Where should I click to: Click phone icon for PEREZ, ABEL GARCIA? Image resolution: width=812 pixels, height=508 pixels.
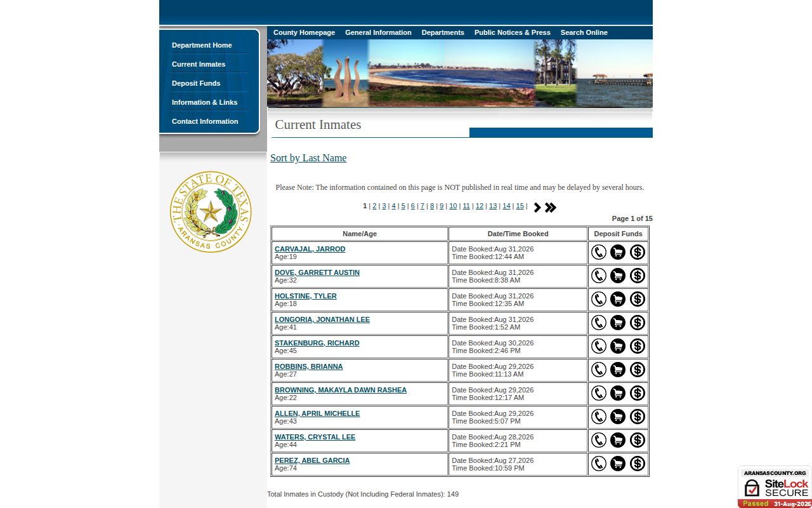point(598,464)
